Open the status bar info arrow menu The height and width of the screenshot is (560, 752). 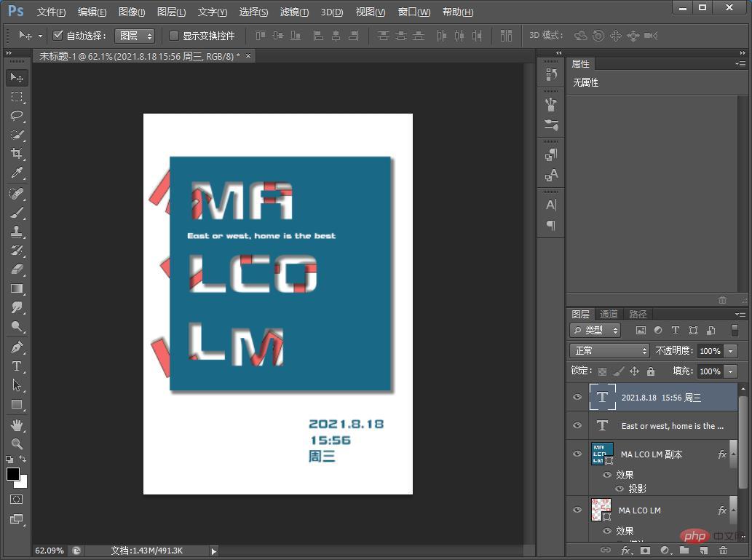click(x=214, y=551)
